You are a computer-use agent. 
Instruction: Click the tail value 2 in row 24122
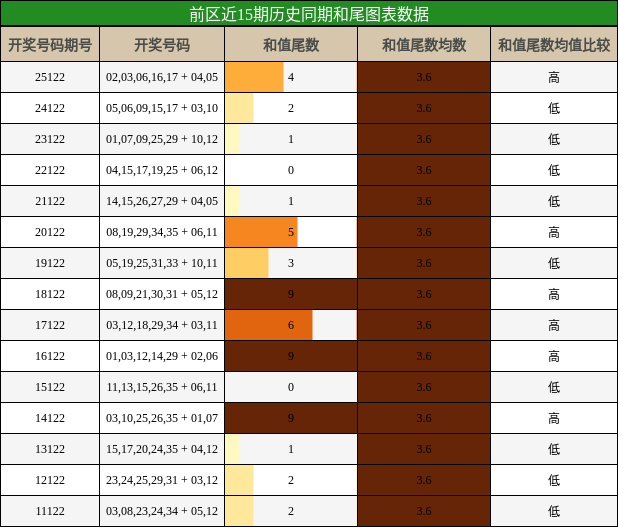coord(291,108)
